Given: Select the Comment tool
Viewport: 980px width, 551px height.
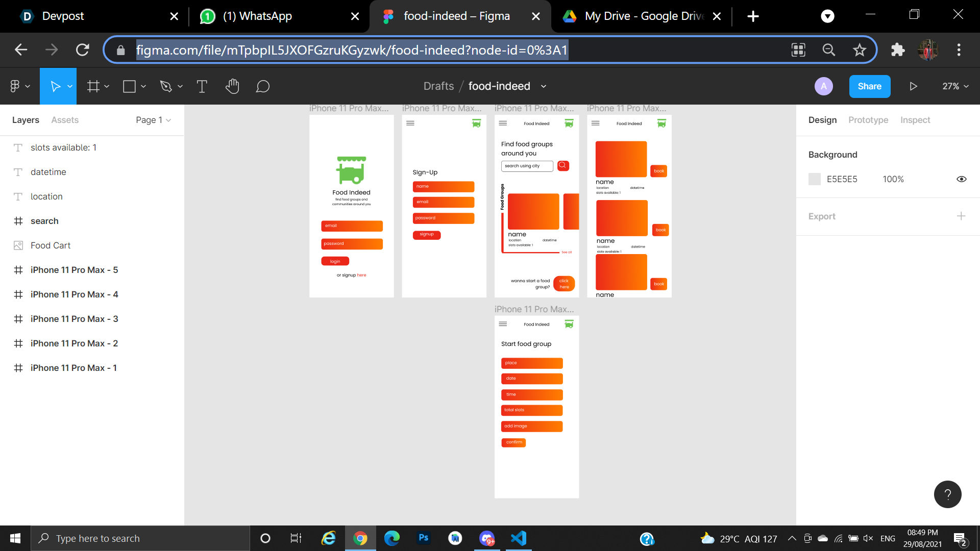Looking at the screenshot, I should coord(262,87).
